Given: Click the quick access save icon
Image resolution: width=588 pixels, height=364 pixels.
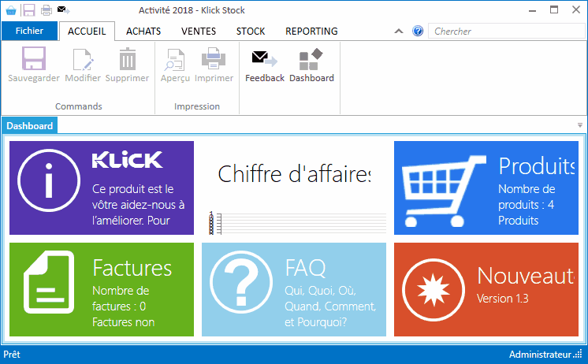Looking at the screenshot, I should click(x=28, y=10).
